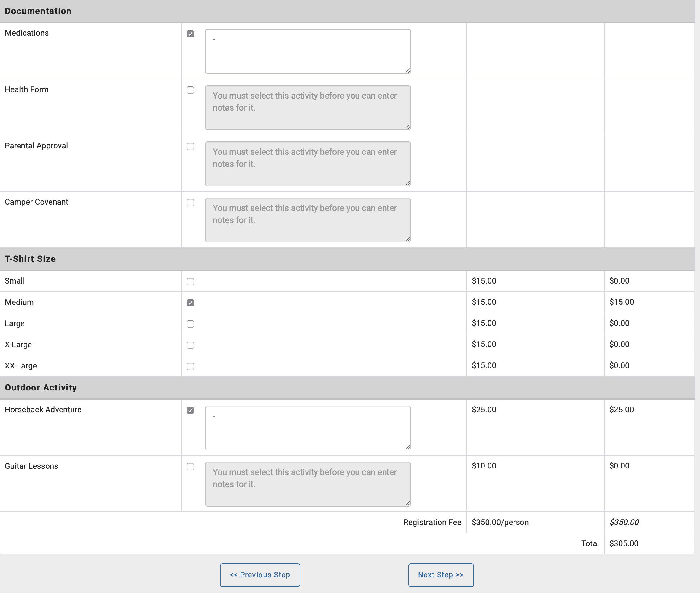The image size is (700, 593).
Task: Click resize grip on Horseback Adventure notes
Action: [407, 447]
